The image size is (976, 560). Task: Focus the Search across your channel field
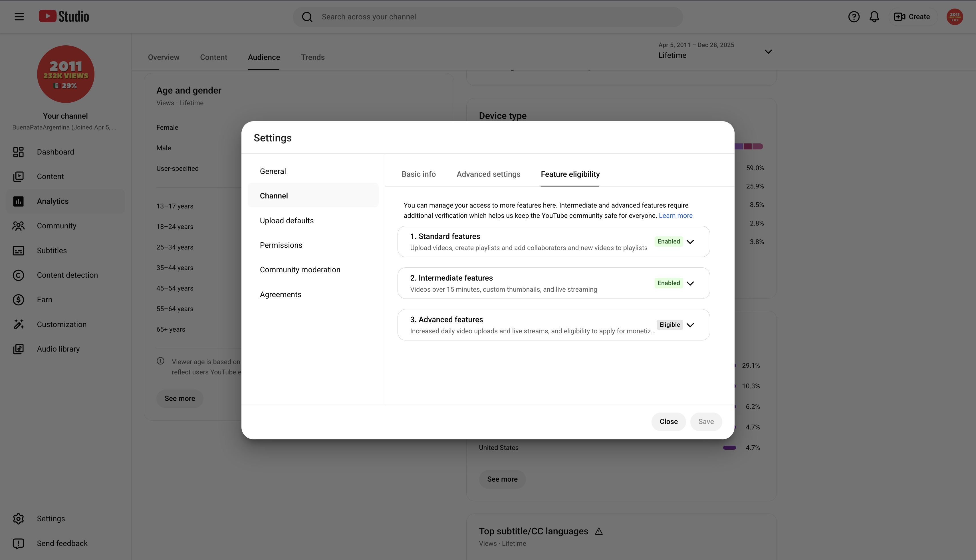tap(488, 17)
